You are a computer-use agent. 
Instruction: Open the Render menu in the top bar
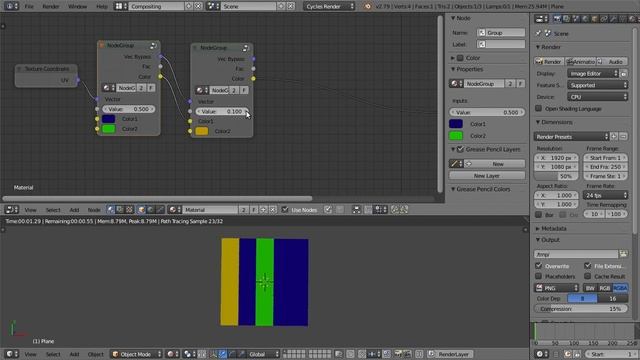point(51,7)
